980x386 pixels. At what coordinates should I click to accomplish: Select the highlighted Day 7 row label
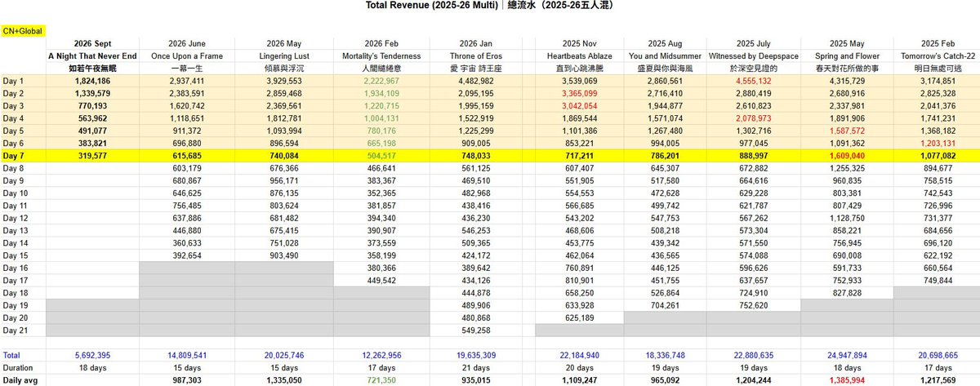[x=15, y=155]
